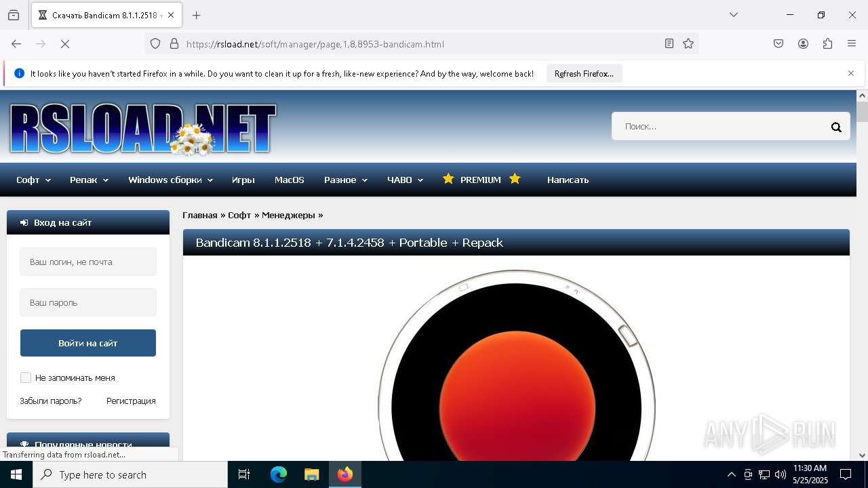
Task: Open the Забыли пароль link
Action: point(51,401)
